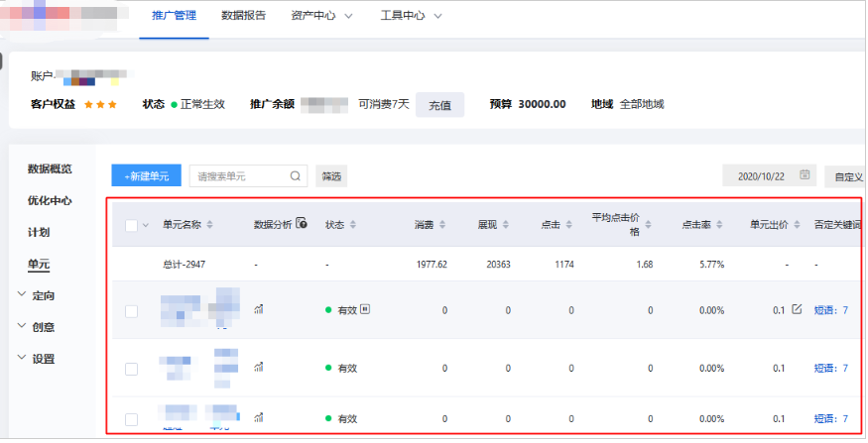Image resolution: width=868 pixels, height=443 pixels.
Task: Open the 工具中心 dropdown menu
Action: point(411,16)
